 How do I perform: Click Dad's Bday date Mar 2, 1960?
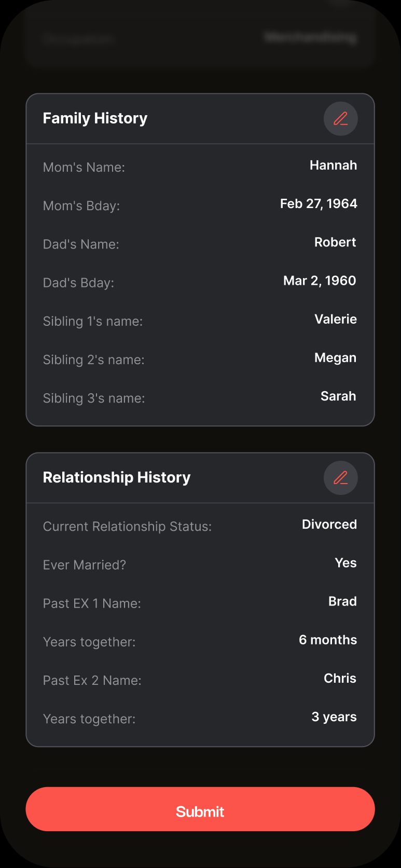pos(320,281)
